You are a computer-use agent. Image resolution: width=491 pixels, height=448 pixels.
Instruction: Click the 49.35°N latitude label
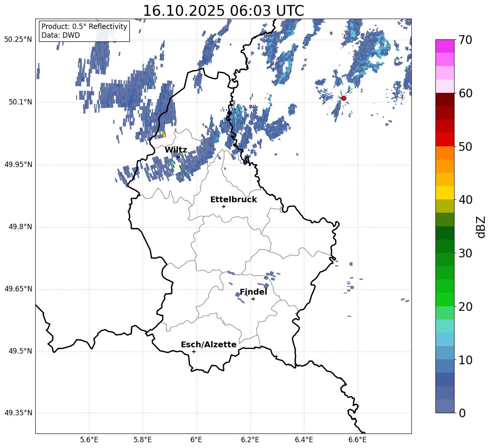18,413
